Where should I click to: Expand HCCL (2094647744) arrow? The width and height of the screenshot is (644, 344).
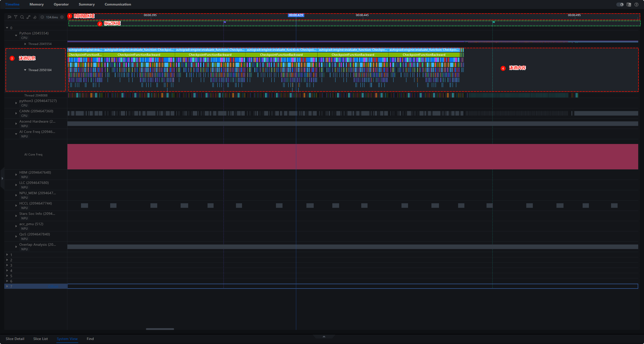16,206
